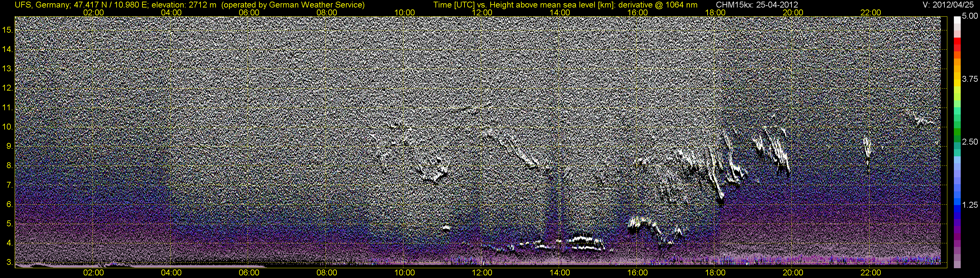The image size is (980, 278).
Task: Click "10:00" on the upper time axis
Action: pos(404,12)
